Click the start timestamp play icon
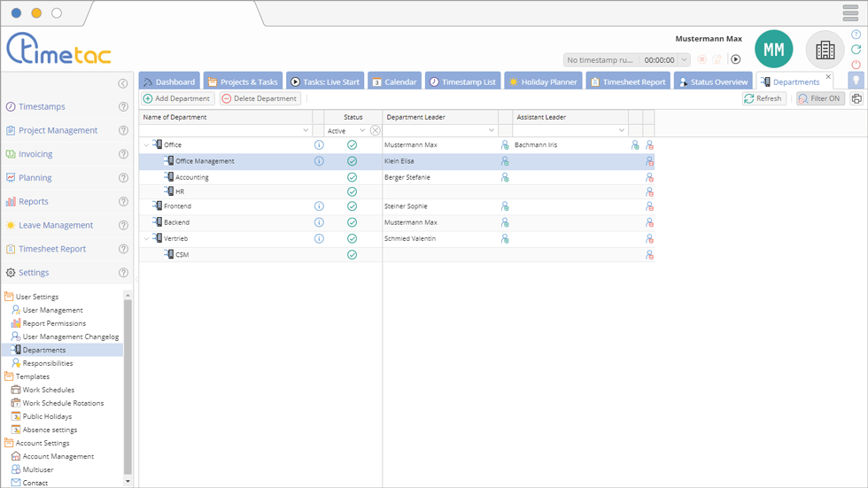Screen dimensions: 868x488 pos(735,60)
